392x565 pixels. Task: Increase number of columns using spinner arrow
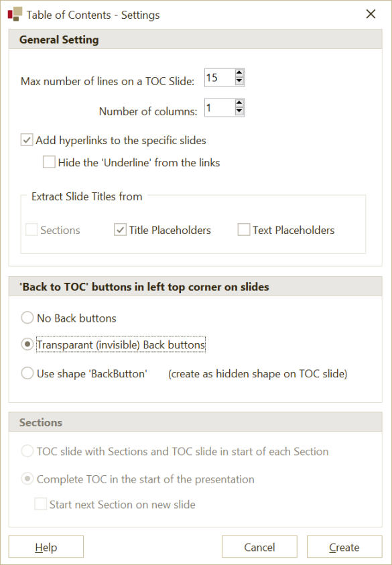click(238, 104)
